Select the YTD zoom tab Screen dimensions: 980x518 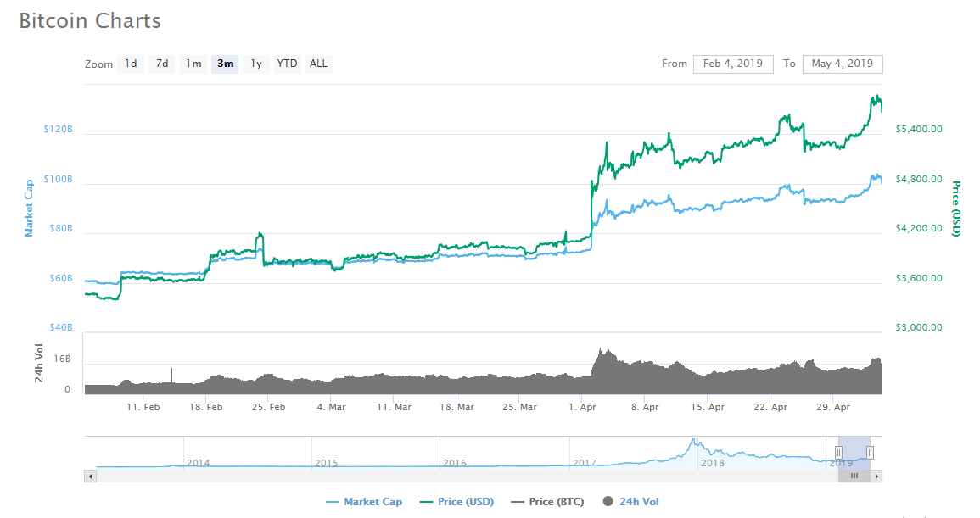pyautogui.click(x=287, y=64)
